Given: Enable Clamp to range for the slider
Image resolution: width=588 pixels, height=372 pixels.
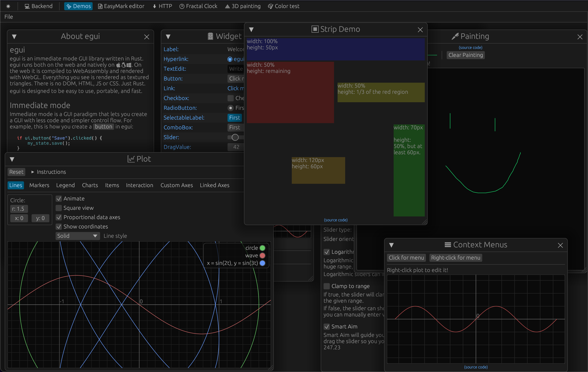Looking at the screenshot, I should pyautogui.click(x=326, y=286).
